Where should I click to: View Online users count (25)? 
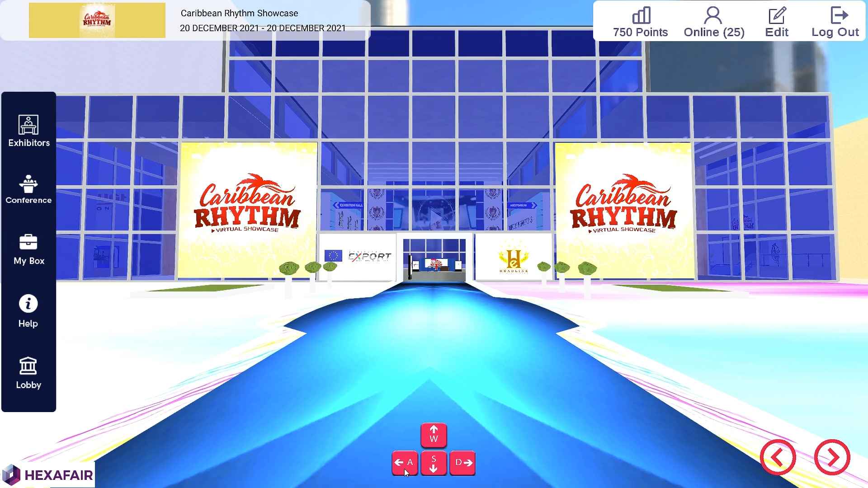pyautogui.click(x=713, y=22)
